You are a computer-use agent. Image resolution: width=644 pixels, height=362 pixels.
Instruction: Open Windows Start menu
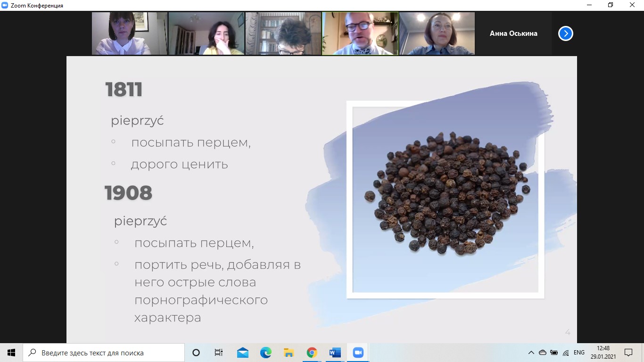11,353
